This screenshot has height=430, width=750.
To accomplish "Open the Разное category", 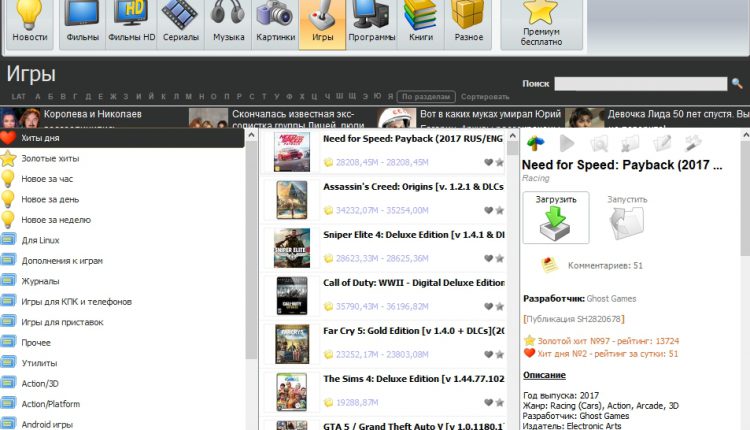I will (x=468, y=24).
